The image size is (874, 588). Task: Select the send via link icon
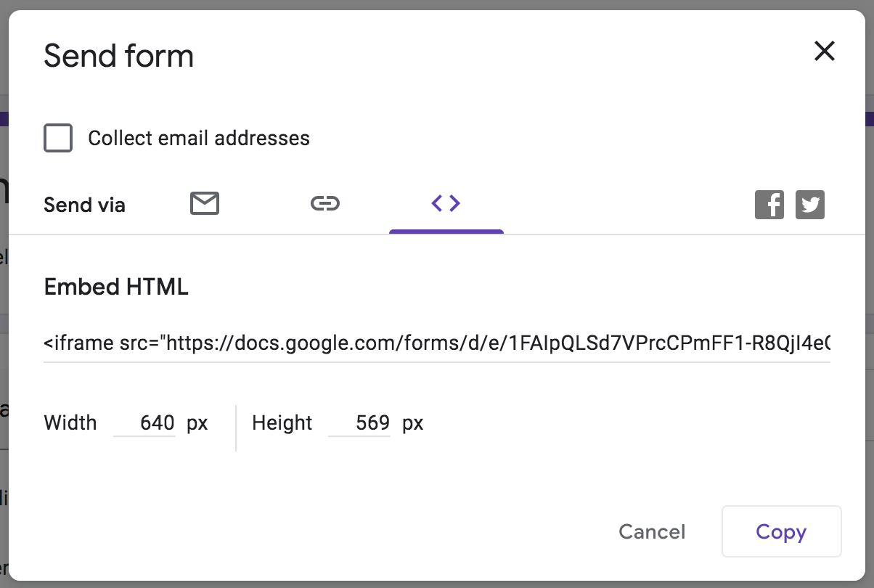click(x=325, y=204)
